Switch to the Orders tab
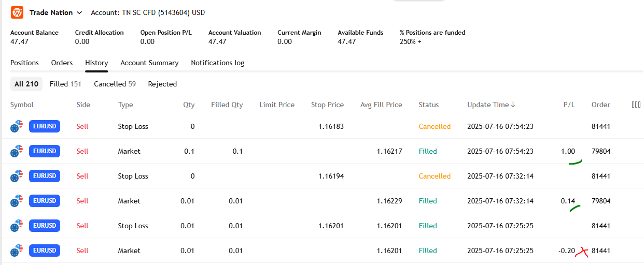The height and width of the screenshot is (265, 644). (x=62, y=63)
